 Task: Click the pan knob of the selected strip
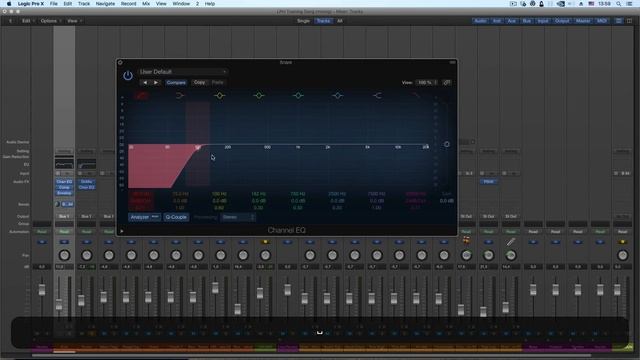[x=64, y=256]
